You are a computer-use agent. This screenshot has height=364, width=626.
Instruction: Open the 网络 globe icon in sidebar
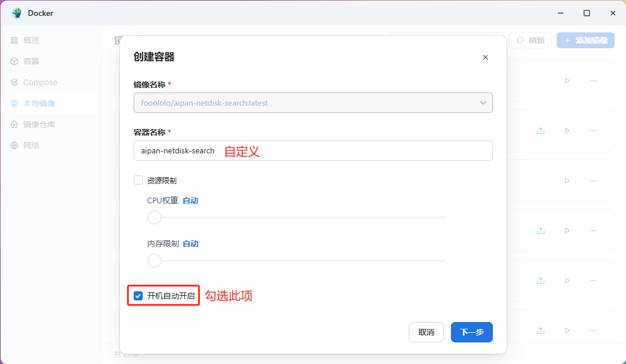pos(14,145)
